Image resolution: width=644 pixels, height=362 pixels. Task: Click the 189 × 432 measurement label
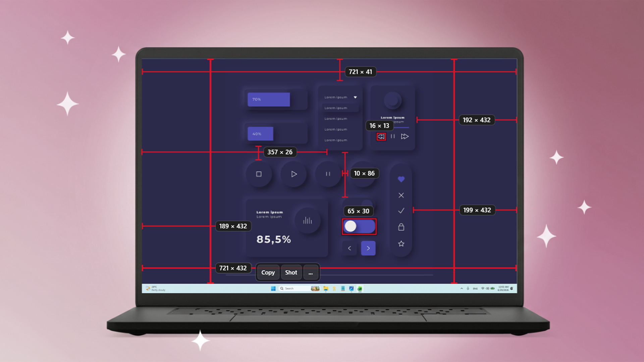coord(233,226)
